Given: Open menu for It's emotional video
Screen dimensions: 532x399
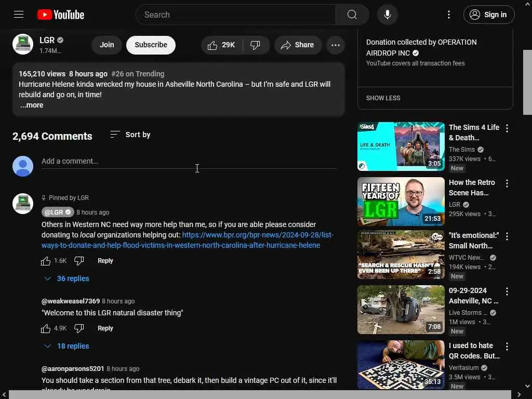Looking at the screenshot, I should tap(507, 236).
